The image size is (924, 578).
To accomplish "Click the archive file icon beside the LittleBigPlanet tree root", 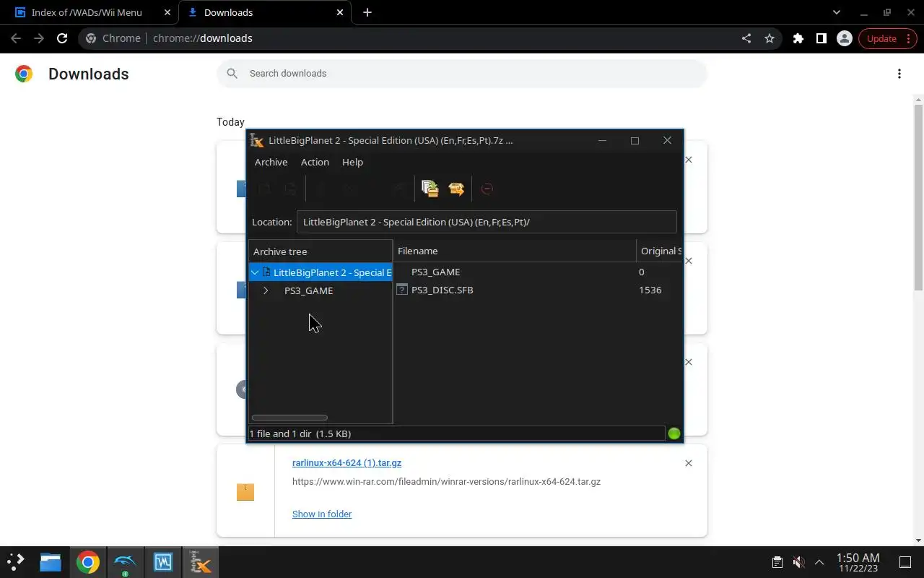I will [266, 272].
